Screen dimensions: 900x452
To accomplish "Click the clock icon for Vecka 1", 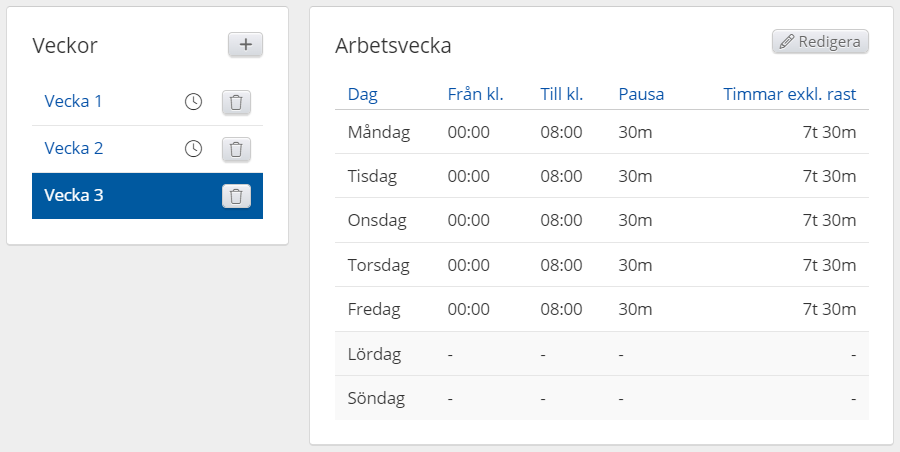I will tap(194, 102).
